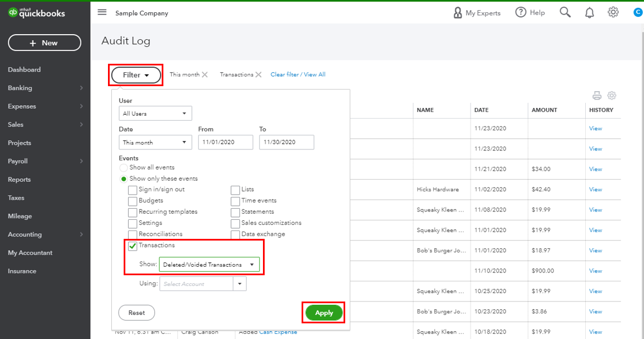This screenshot has width=644, height=339.
Task: Open Taxes in sidebar
Action: tap(16, 198)
